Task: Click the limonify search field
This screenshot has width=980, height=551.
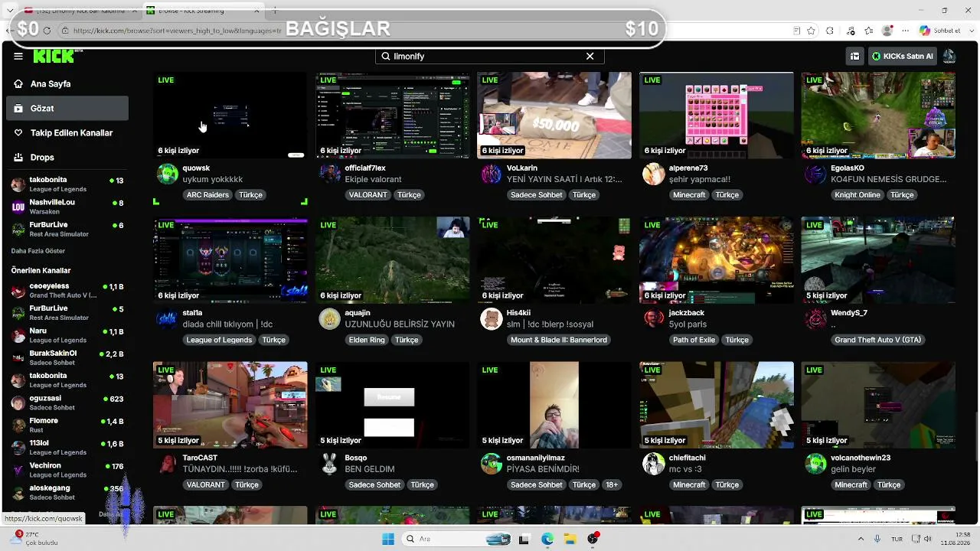Action: pos(489,56)
